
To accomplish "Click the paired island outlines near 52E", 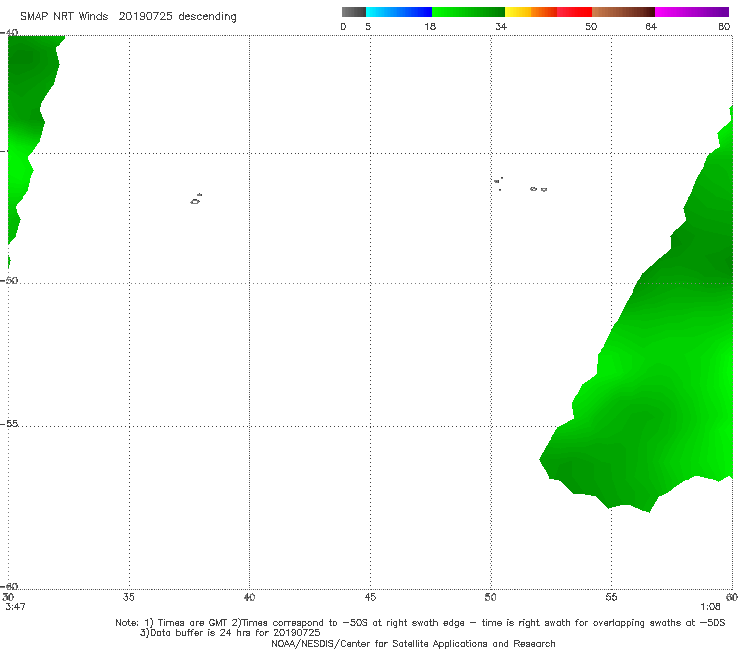I will coord(538,189).
